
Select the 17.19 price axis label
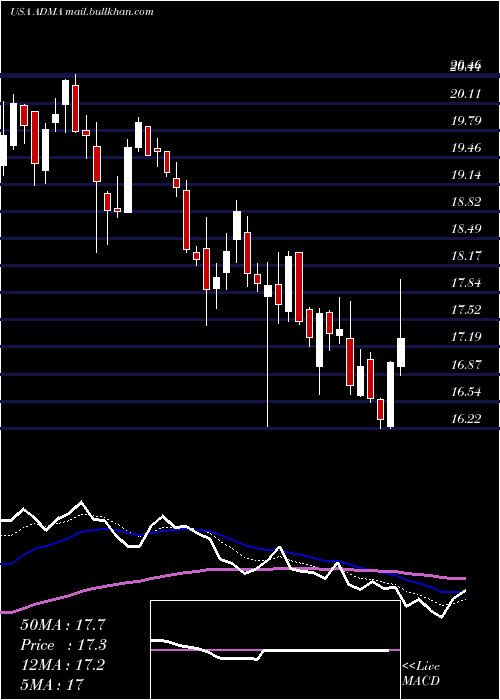point(466,337)
